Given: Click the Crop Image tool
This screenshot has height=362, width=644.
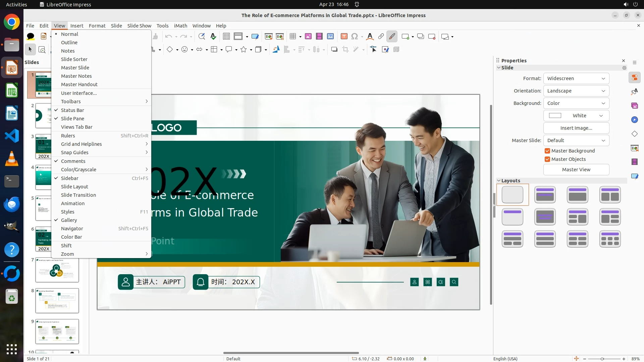Looking at the screenshot, I should tap(345, 50).
